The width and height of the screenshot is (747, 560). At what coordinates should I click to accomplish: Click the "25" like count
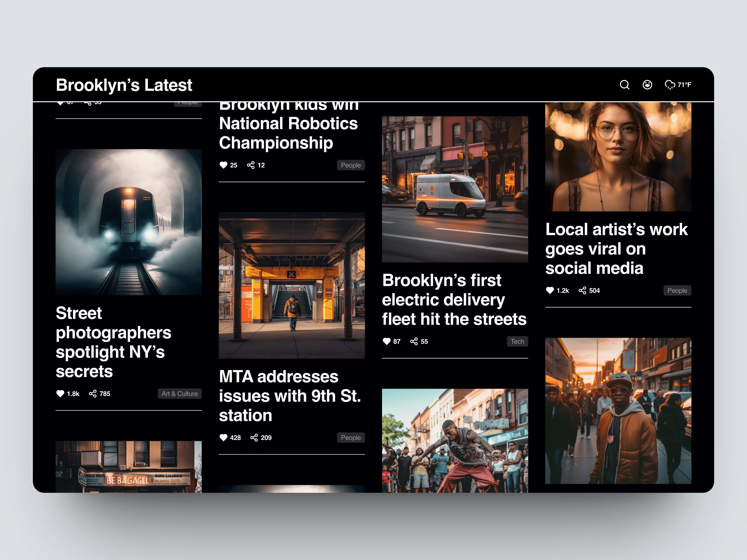pyautogui.click(x=234, y=165)
